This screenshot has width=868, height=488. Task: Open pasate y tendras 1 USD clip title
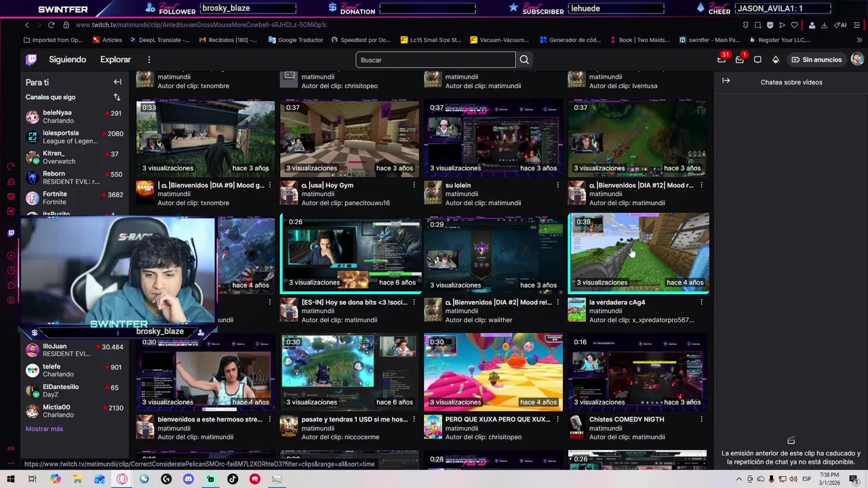[x=355, y=420]
